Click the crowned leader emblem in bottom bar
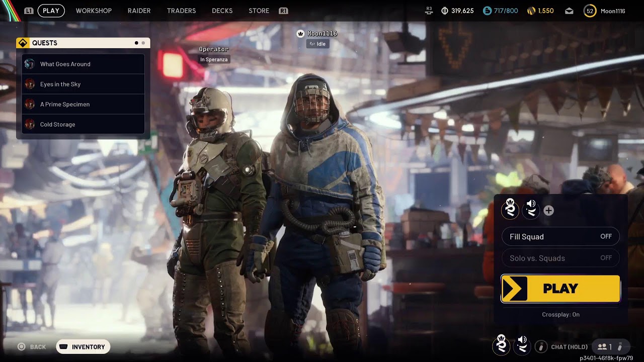Image resolution: width=644 pixels, height=362 pixels. tap(501, 344)
